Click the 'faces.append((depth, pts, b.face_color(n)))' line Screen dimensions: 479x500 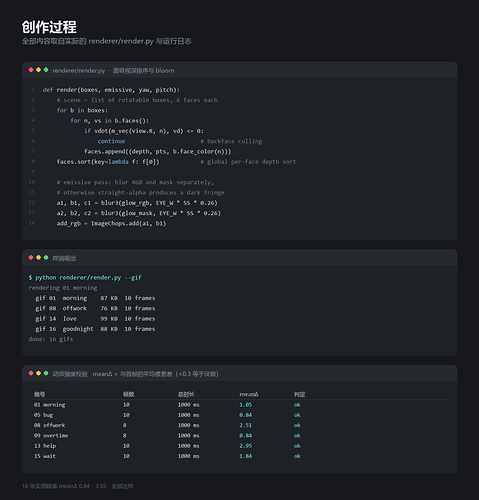click(x=158, y=152)
